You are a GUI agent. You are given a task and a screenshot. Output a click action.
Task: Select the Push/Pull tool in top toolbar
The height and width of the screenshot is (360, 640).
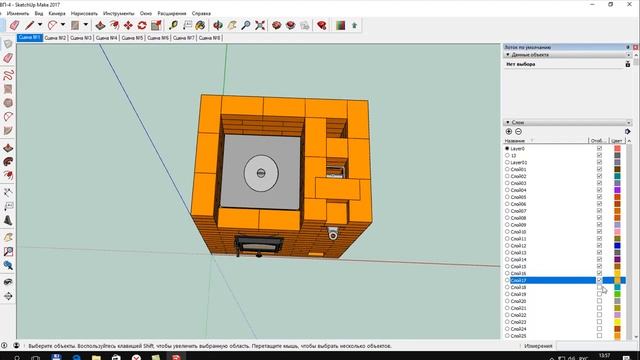pyautogui.click(x=100, y=25)
